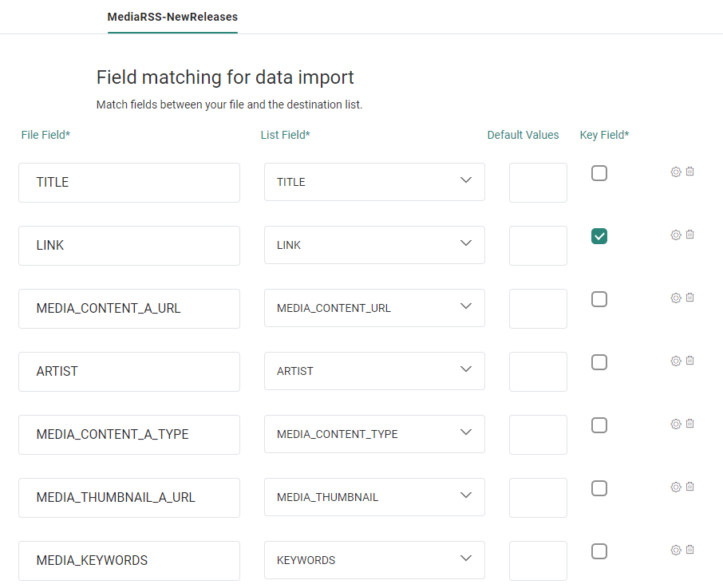Remove the ARTIST row with trash icon
The width and height of the screenshot is (723, 588).
coord(690,361)
